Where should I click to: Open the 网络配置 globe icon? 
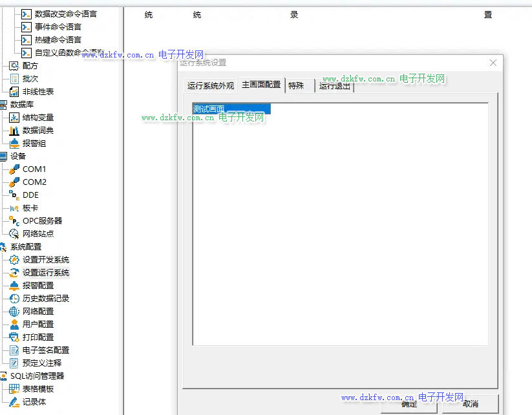point(14,312)
